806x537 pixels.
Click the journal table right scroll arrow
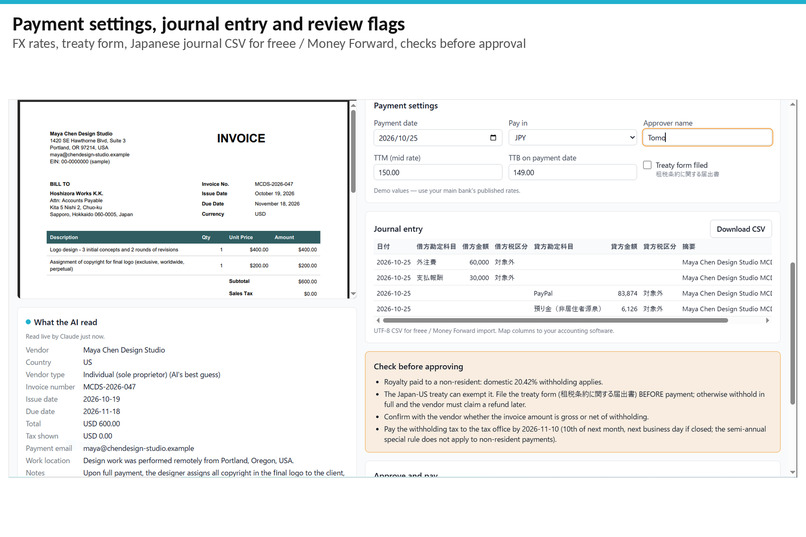click(767, 320)
